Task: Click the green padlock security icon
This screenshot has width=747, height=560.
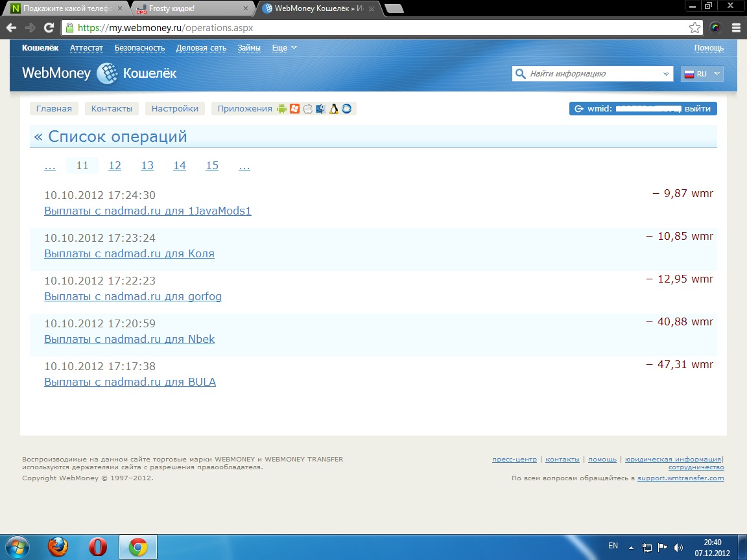Action: [x=69, y=28]
